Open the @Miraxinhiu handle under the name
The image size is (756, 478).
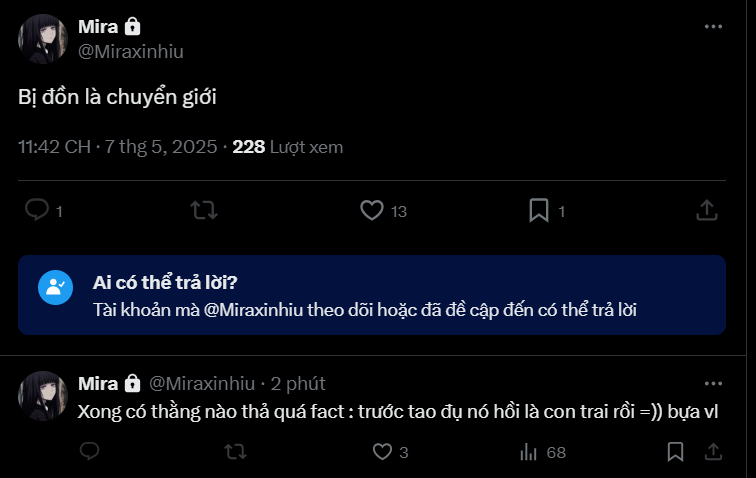pyautogui.click(x=131, y=52)
